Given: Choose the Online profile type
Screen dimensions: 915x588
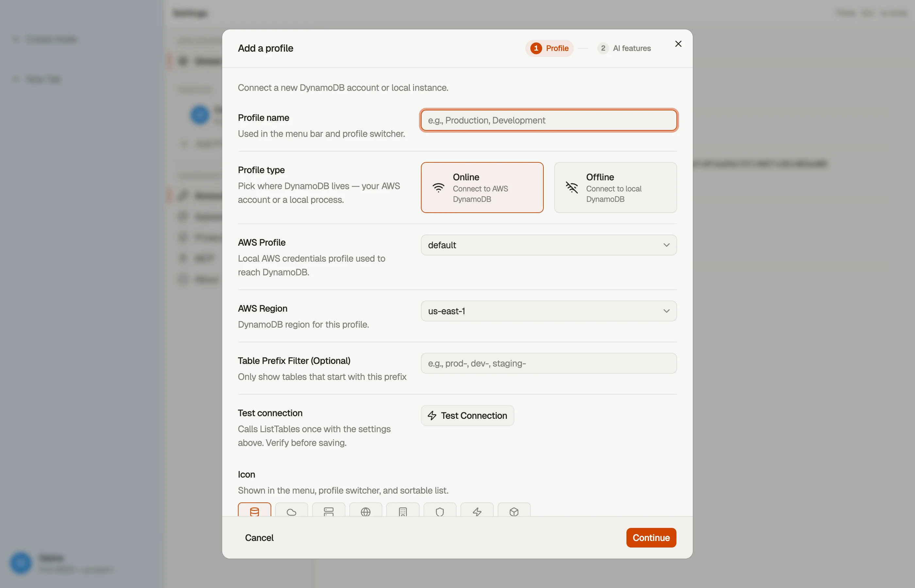Looking at the screenshot, I should point(482,188).
